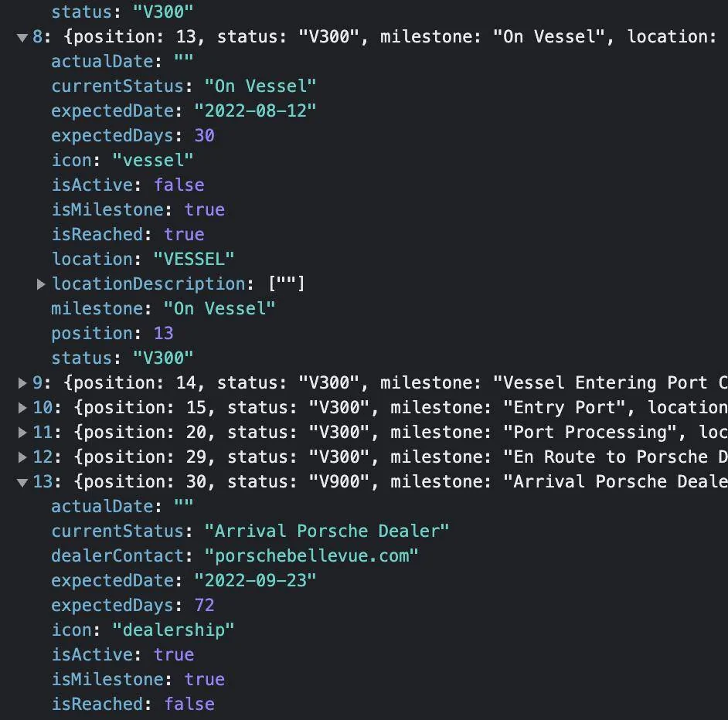
Task: Click isReached false value in item 13
Action: tap(189, 705)
